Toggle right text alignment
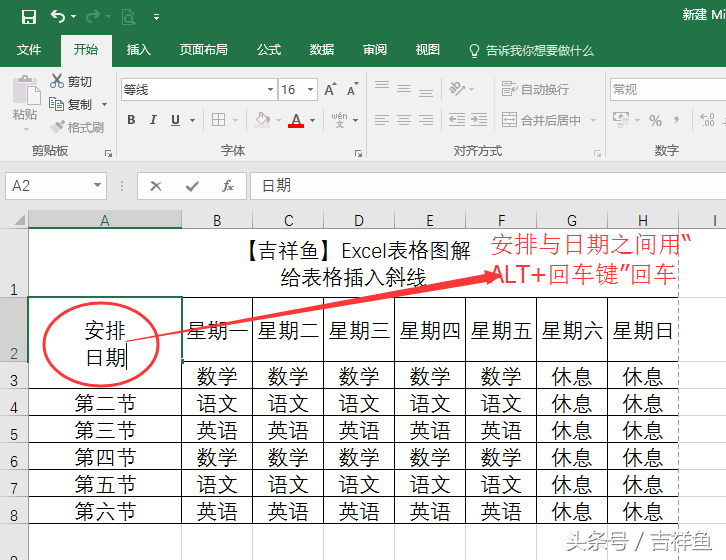The image size is (726, 560). (426, 120)
